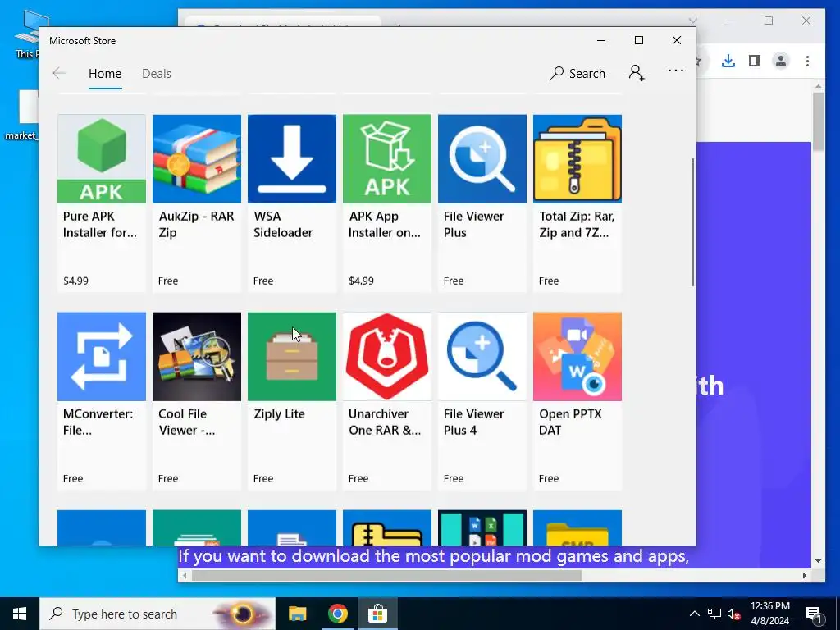The width and height of the screenshot is (840, 630).
Task: Open AukZip - RAR Zip app icon
Action: click(197, 158)
